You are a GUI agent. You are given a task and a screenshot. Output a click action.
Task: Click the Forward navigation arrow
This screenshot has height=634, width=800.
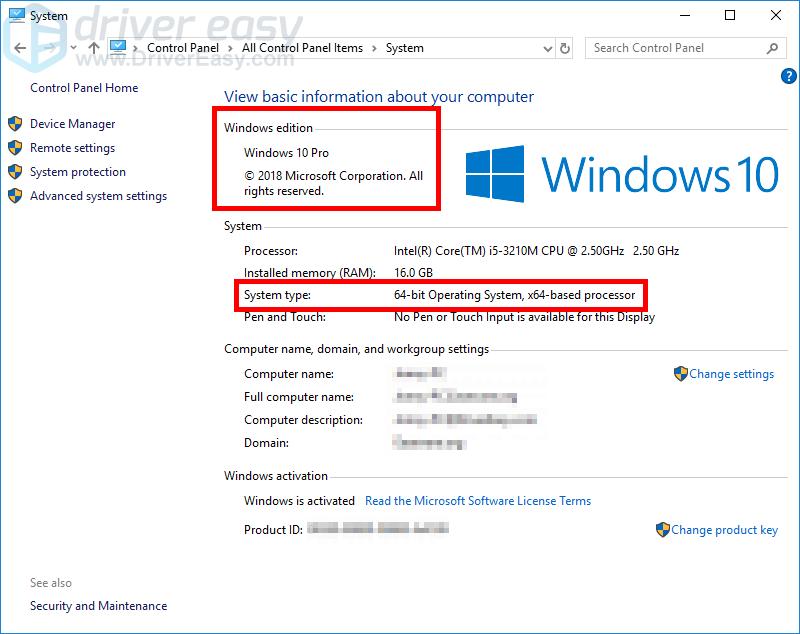pos(49,48)
